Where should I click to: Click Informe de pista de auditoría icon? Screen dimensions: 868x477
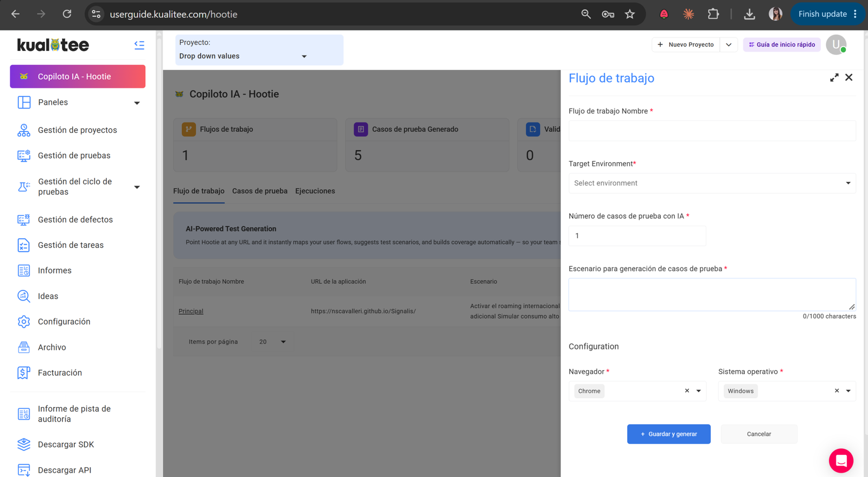pos(24,414)
